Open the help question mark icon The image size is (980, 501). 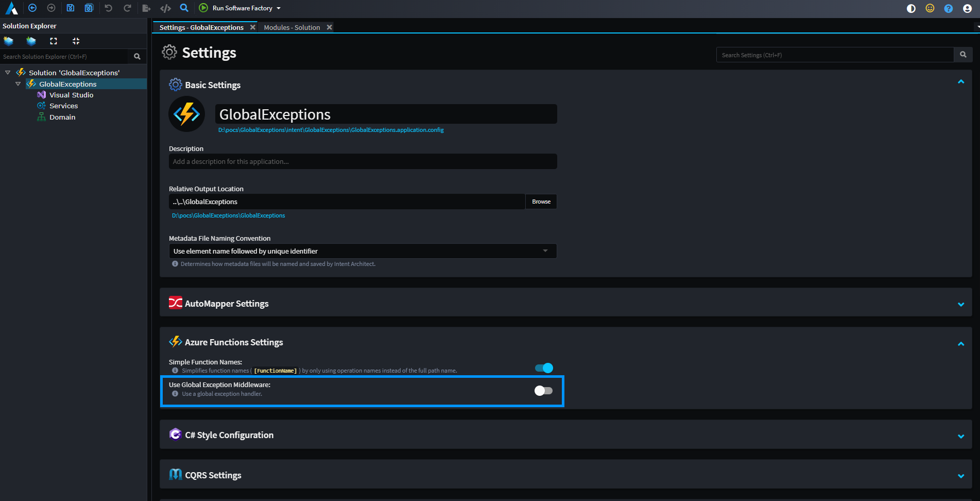[x=948, y=8]
